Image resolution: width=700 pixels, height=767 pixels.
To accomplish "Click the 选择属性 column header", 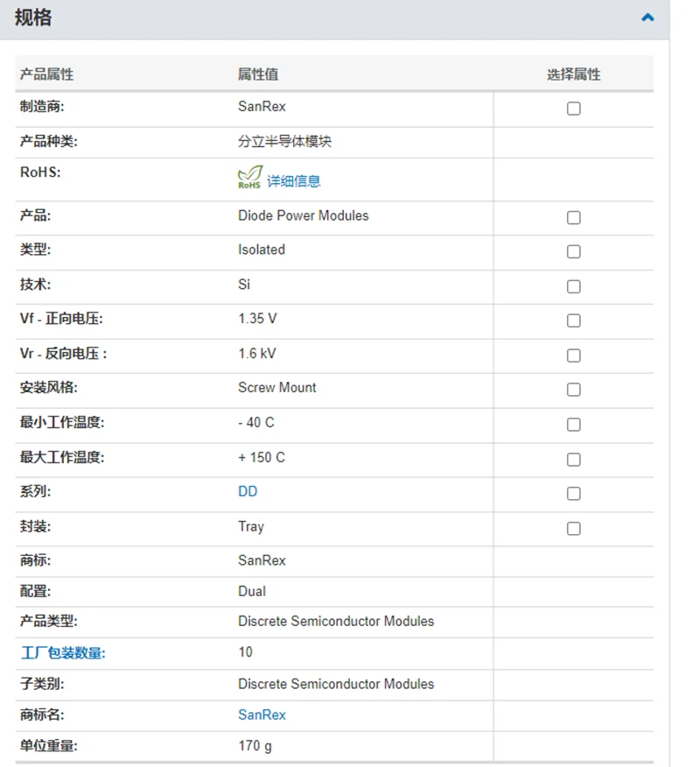I will [x=573, y=74].
